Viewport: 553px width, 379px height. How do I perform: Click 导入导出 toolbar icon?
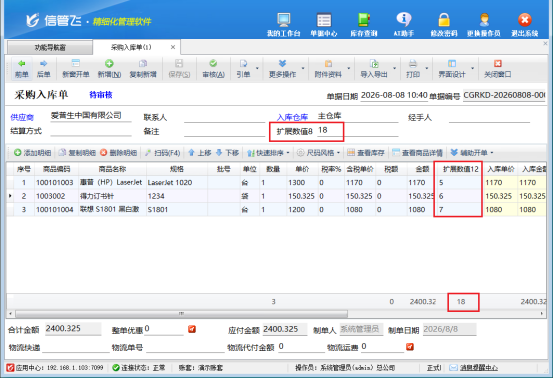(374, 68)
